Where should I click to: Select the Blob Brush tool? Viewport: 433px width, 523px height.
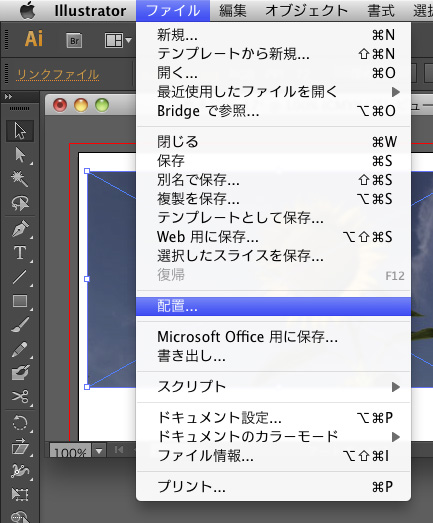point(20,373)
